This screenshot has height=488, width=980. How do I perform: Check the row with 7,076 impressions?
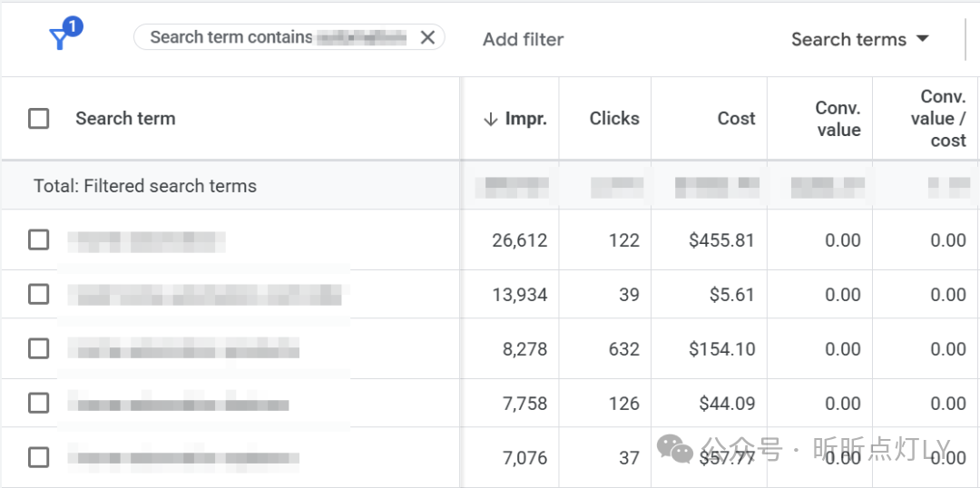(x=38, y=457)
